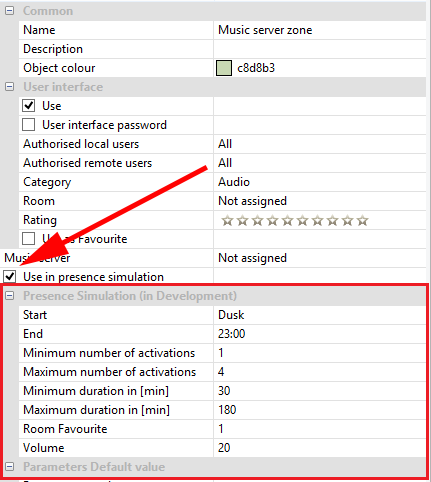This screenshot has width=431, height=482.
Task: Select the Description property label
Action: coord(53,49)
